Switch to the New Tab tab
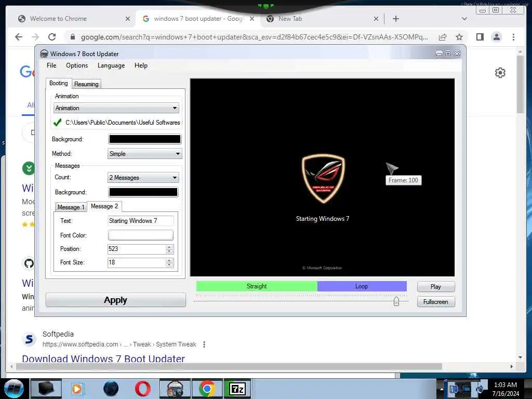The height and width of the screenshot is (399, 532). click(x=290, y=19)
